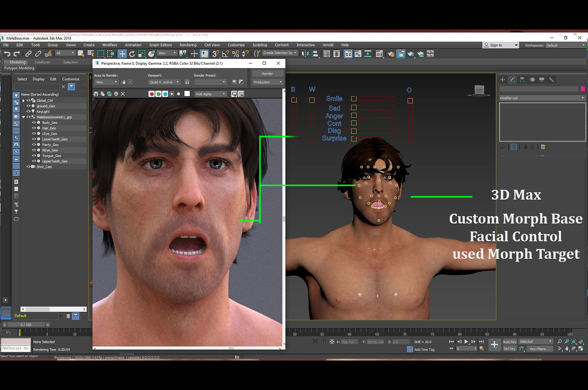The image size is (588, 390).
Task: Save image in render frame window
Action: pos(96,94)
